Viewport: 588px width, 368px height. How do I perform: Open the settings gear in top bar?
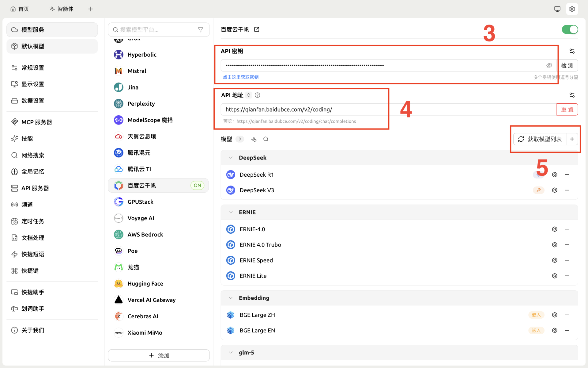(572, 9)
